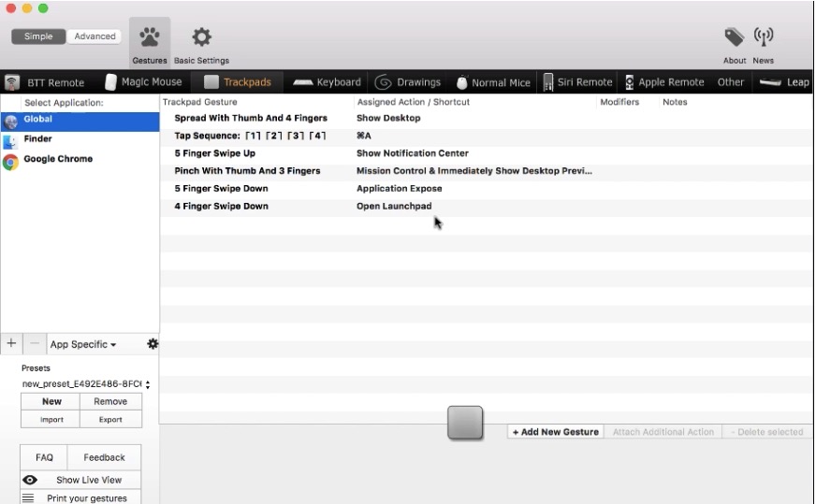Select Tap Sequence gesture row
Screen dimensions: 816x504
coord(486,136)
